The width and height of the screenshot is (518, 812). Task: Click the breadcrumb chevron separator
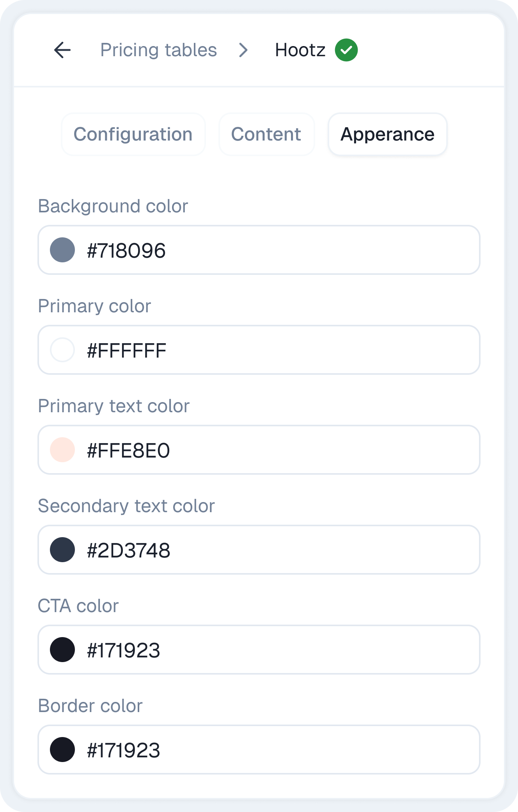click(x=243, y=50)
